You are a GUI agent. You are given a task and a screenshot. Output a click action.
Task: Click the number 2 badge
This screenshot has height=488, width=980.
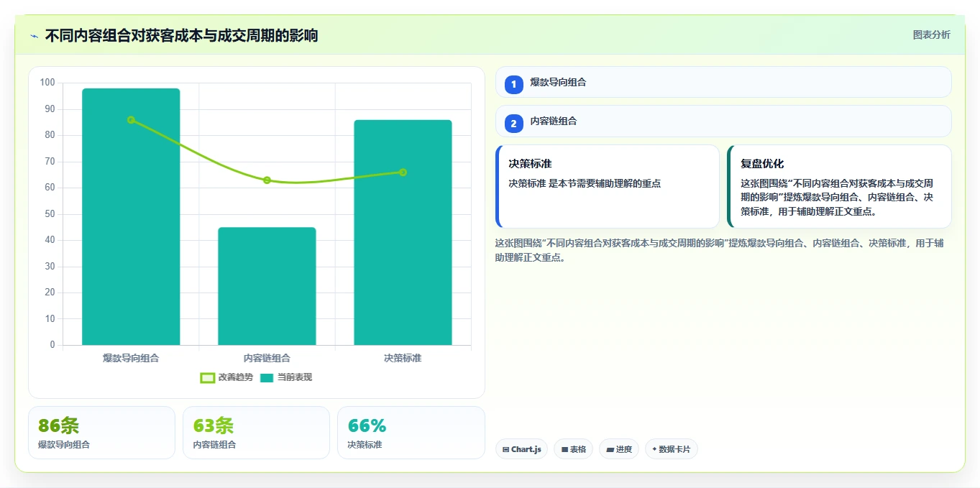tap(513, 124)
